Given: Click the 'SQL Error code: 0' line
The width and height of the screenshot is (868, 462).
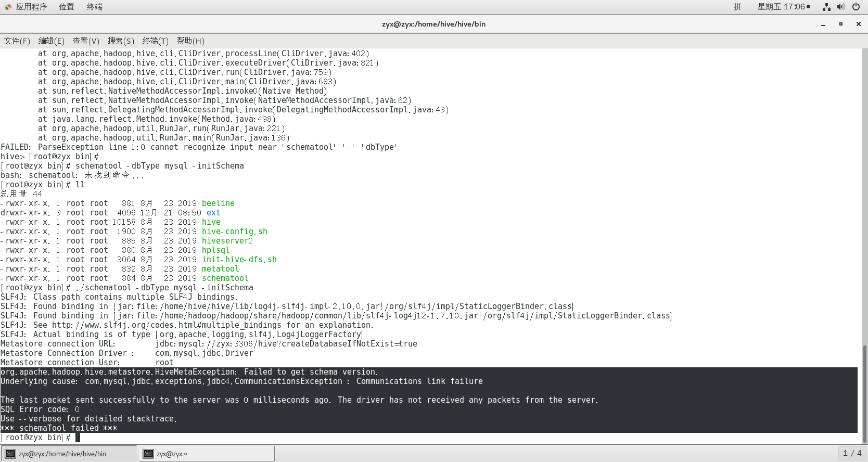Looking at the screenshot, I should coord(40,409).
